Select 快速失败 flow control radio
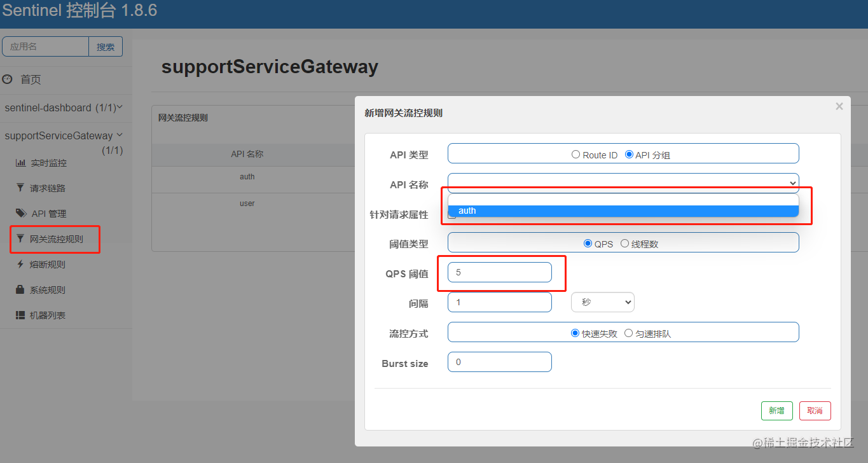This screenshot has width=868, height=463. coord(575,333)
